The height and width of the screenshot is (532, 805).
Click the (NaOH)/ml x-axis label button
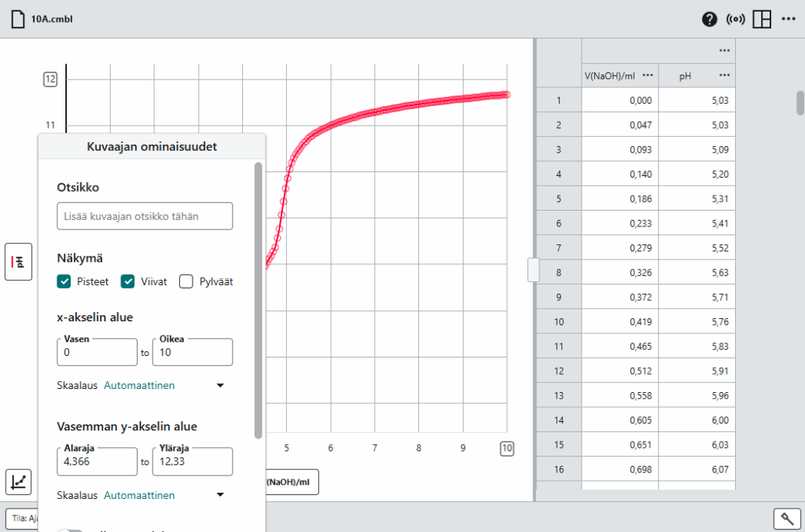coord(292,482)
